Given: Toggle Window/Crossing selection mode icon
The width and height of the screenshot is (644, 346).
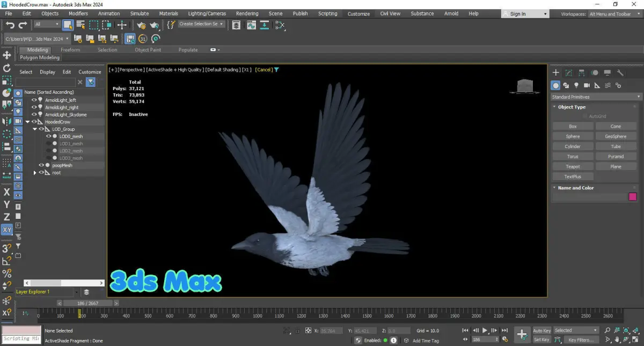Looking at the screenshot, I should 107,25.
